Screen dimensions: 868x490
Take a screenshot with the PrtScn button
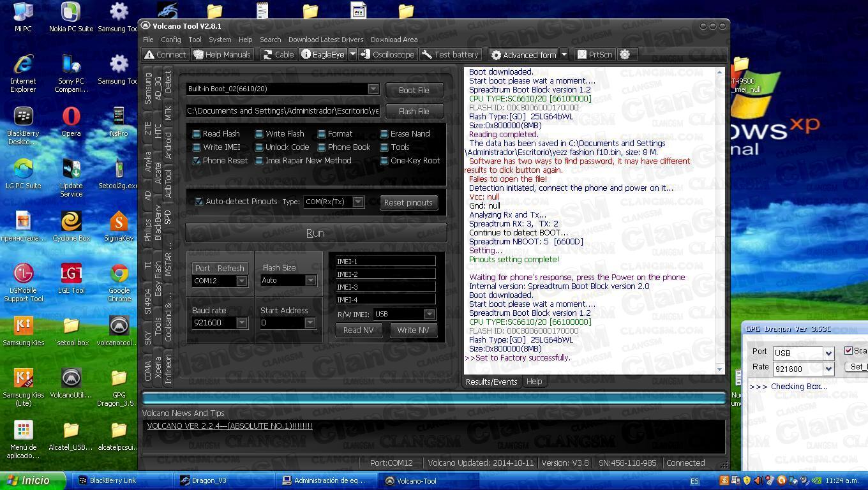[595, 55]
